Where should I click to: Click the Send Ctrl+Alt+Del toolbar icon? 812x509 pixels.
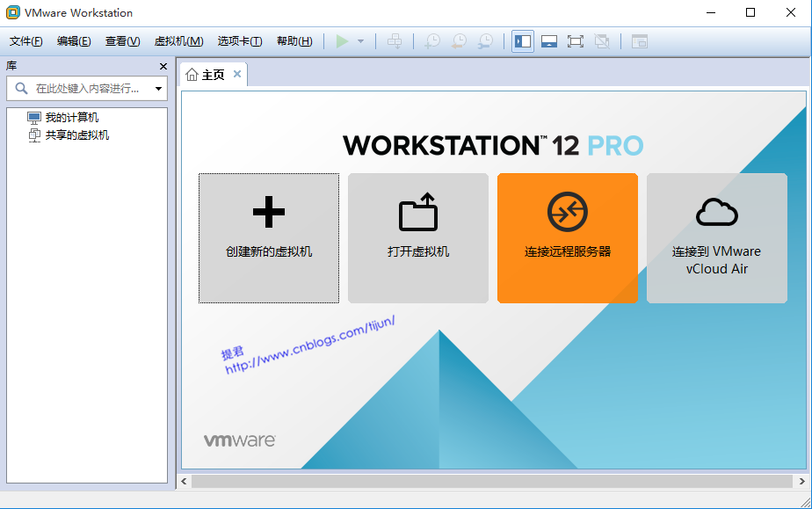pyautogui.click(x=395, y=41)
